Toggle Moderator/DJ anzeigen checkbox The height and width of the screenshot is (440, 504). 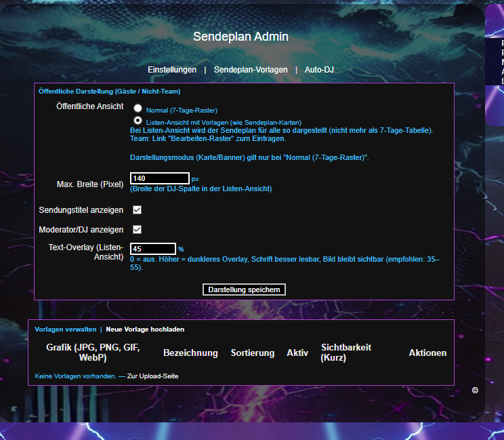138,230
